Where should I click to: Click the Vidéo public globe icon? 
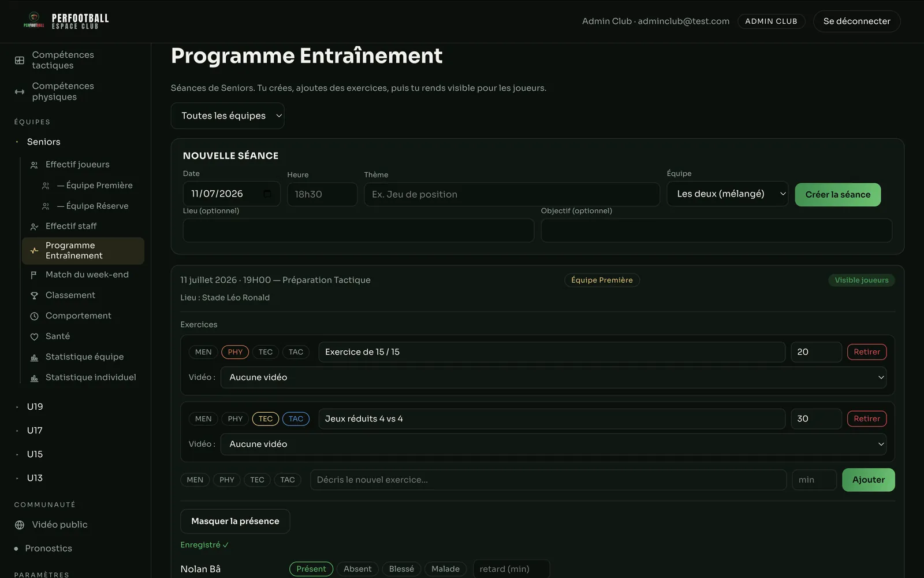[20, 525]
